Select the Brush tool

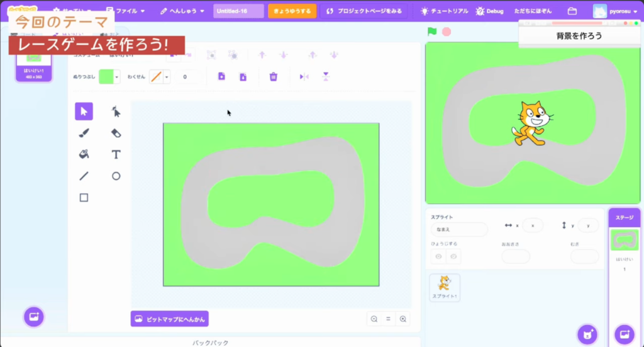[84, 133]
